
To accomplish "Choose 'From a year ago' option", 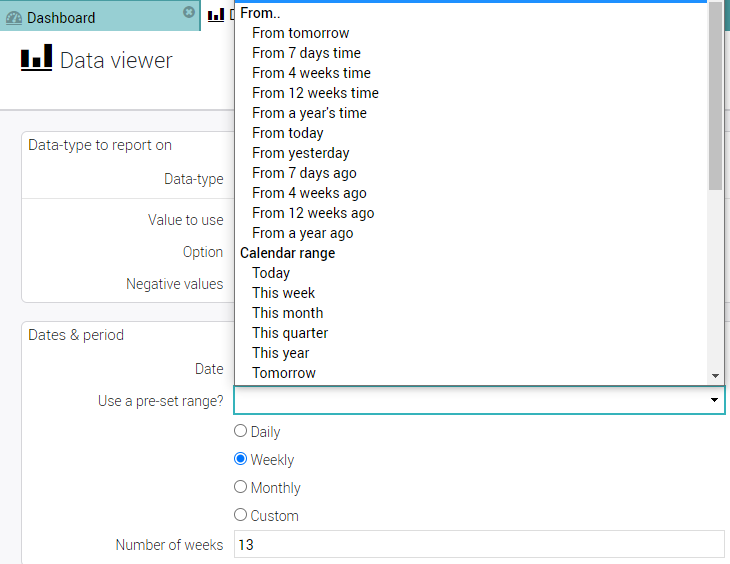I will 302,233.
